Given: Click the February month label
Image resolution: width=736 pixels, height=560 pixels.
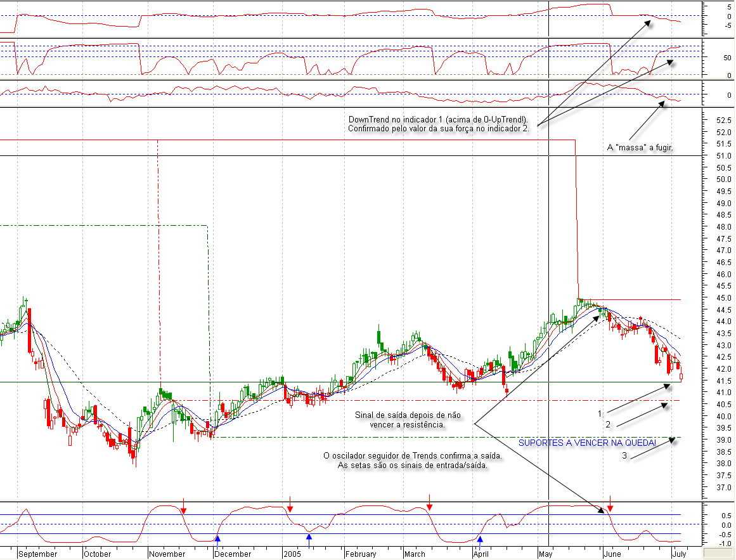Looking at the screenshot, I should pos(361,554).
